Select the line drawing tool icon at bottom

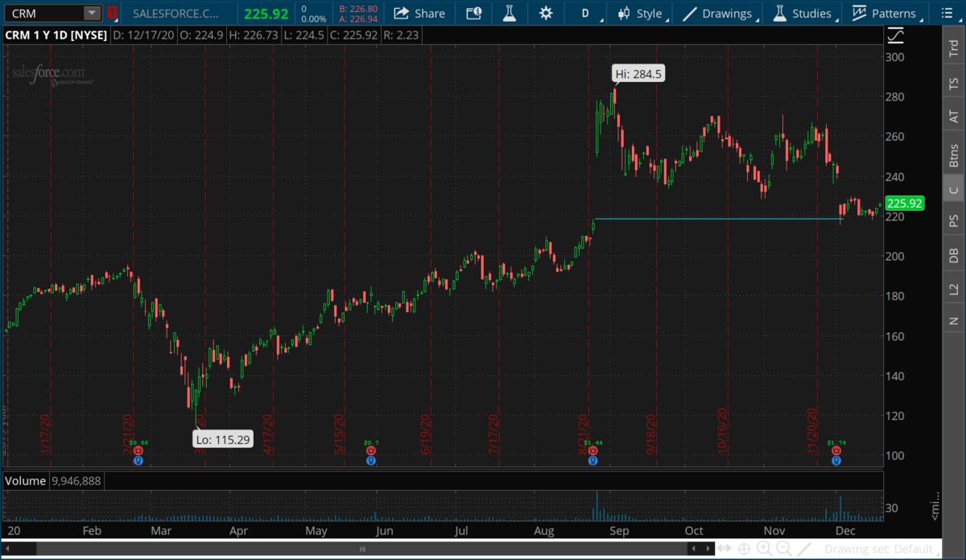coord(803,549)
